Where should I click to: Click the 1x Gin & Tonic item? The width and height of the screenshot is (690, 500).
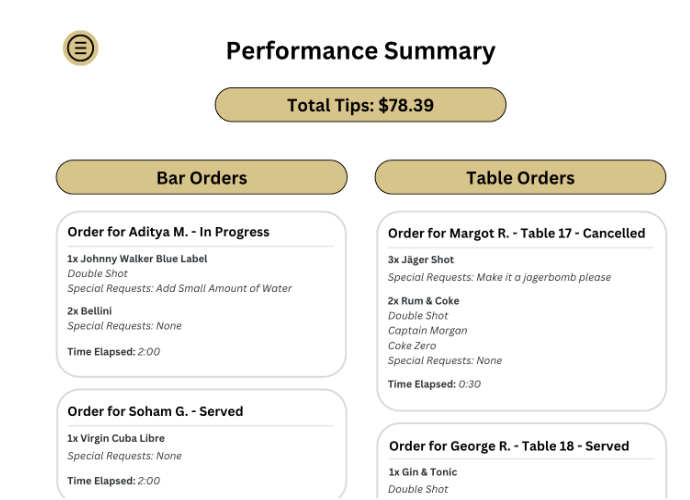(x=423, y=472)
